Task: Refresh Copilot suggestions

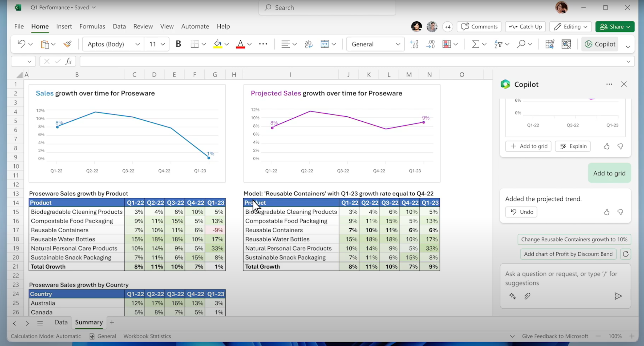Action: (x=625, y=254)
